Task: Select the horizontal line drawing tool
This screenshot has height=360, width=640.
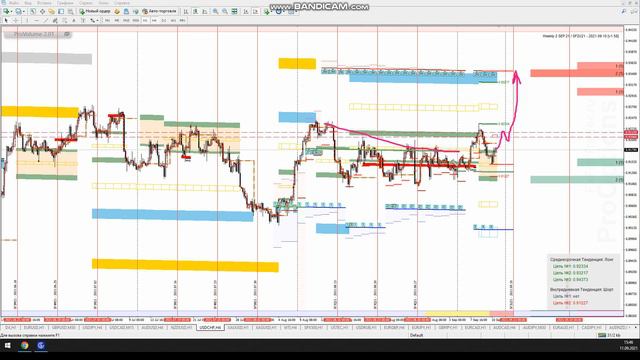Action: pyautogui.click(x=36, y=20)
